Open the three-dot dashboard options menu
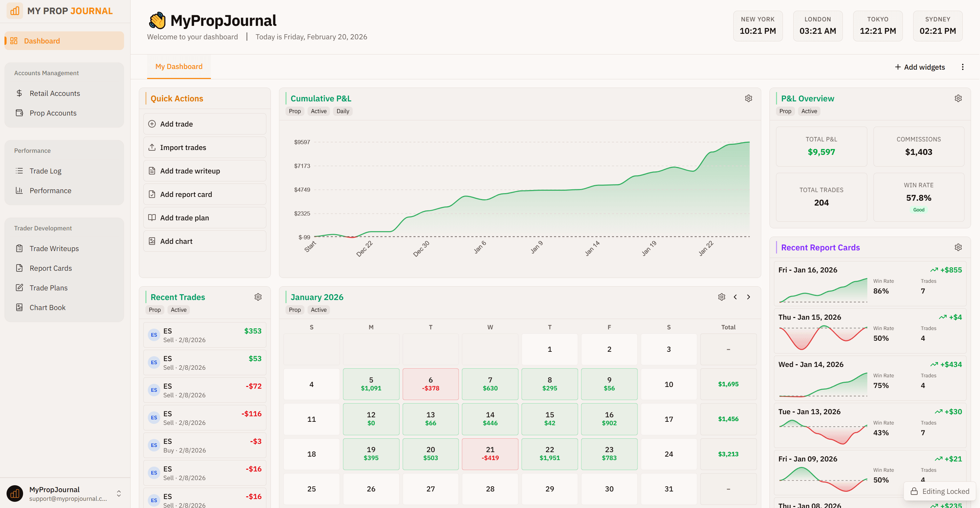Screen dimensions: 980x508 963,67
